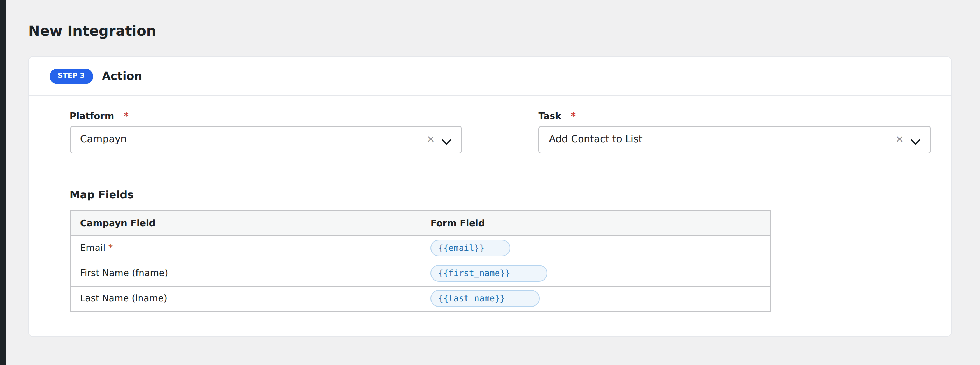Click the Email row label
This screenshot has height=365, width=980.
pos(92,248)
